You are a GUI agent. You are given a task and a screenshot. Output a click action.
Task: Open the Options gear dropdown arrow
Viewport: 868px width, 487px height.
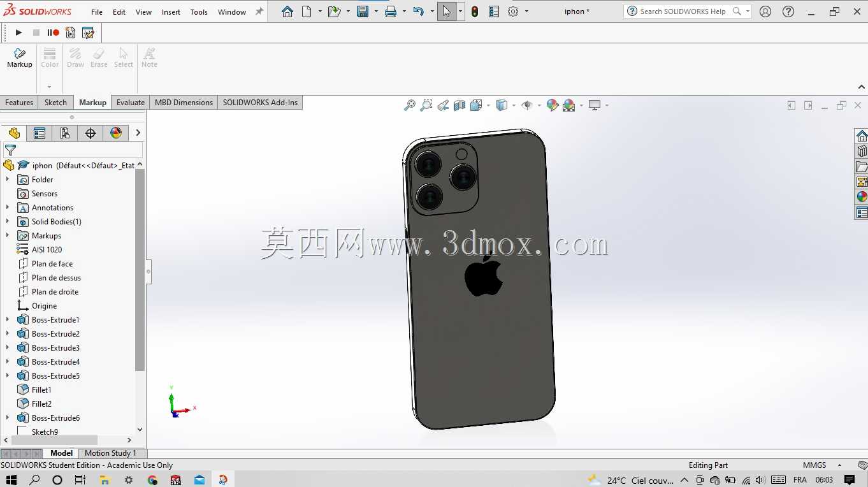tap(526, 11)
